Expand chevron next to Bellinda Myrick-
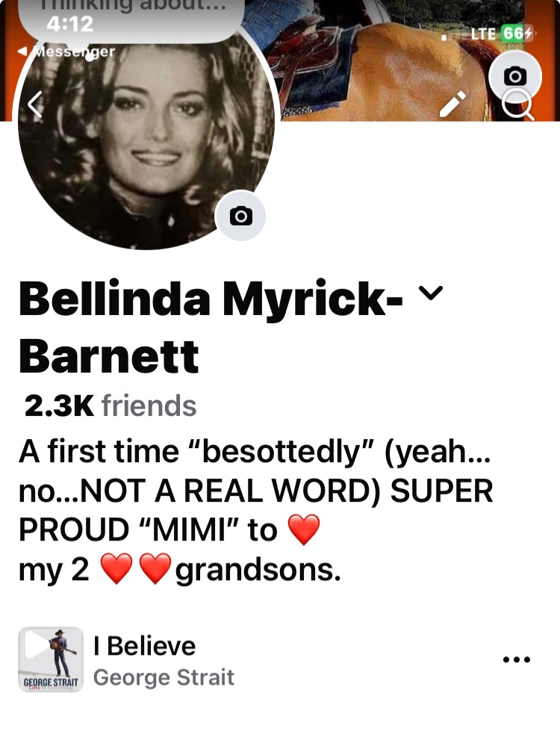This screenshot has width=560, height=737. (x=431, y=293)
